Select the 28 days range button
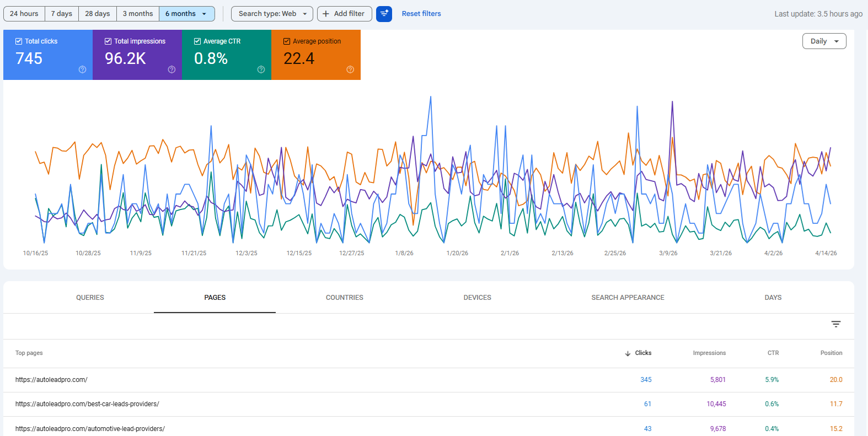The image size is (868, 436). (97, 14)
